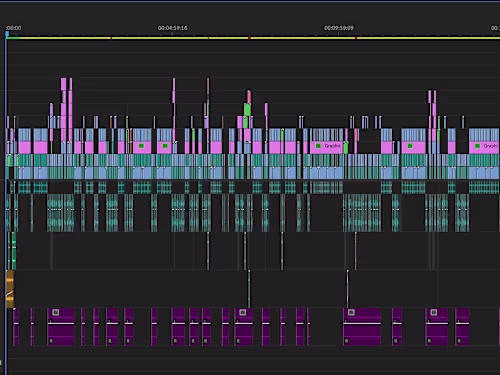Click the 00:09:59:09 mark on time ruler
Image resolution: width=500 pixels, height=375 pixels.
click(x=339, y=28)
